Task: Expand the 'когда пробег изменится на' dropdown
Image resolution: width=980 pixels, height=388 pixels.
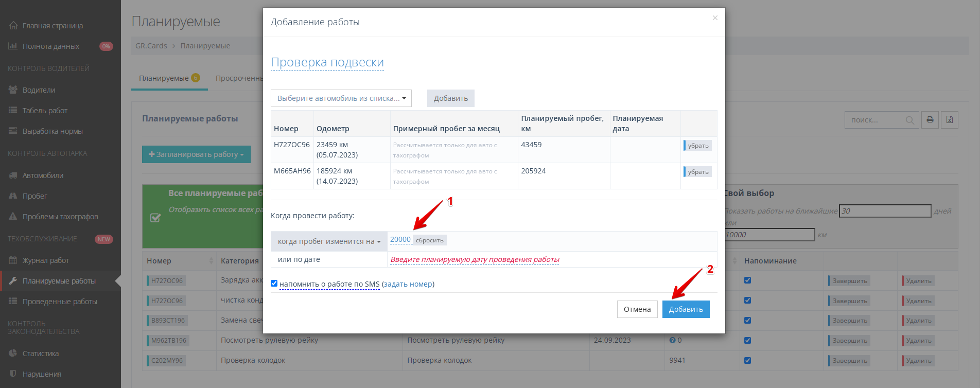Action: click(329, 241)
